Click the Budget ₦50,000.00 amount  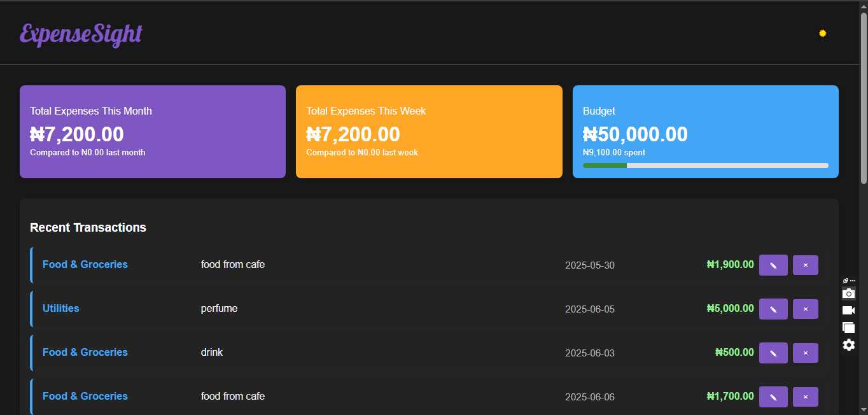pyautogui.click(x=635, y=134)
